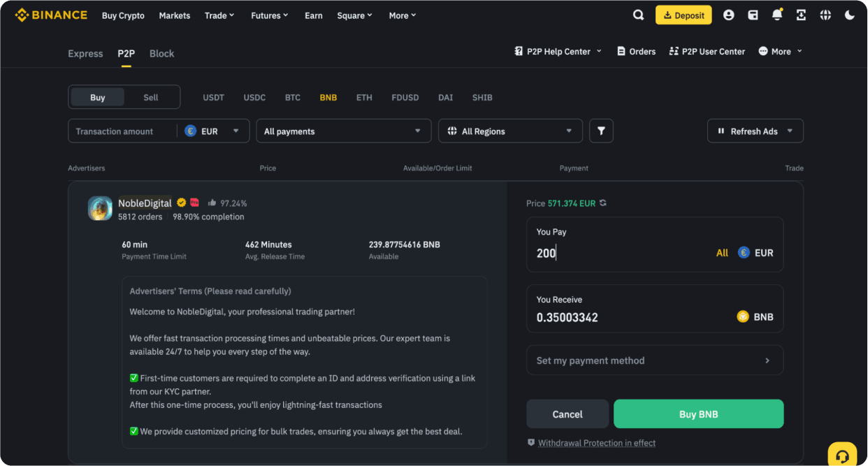The image size is (868, 466).
Task: Open the language globe icon
Action: tap(825, 15)
